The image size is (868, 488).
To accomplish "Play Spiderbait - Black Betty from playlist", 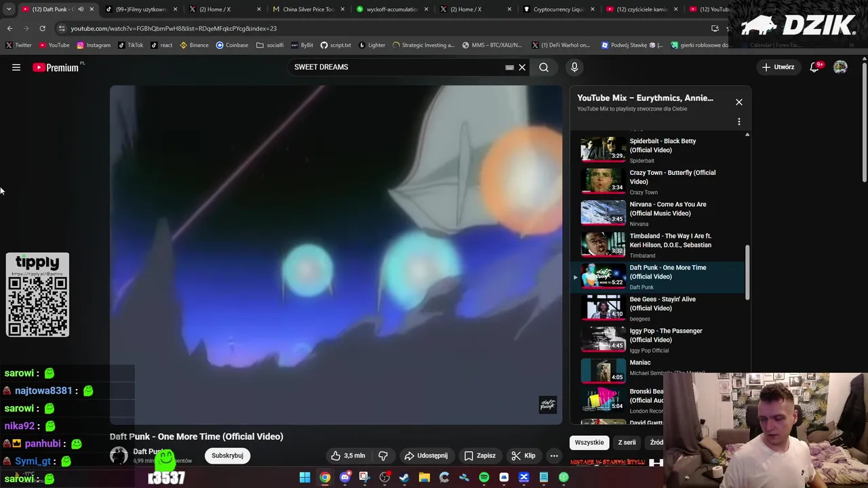I will point(658,150).
